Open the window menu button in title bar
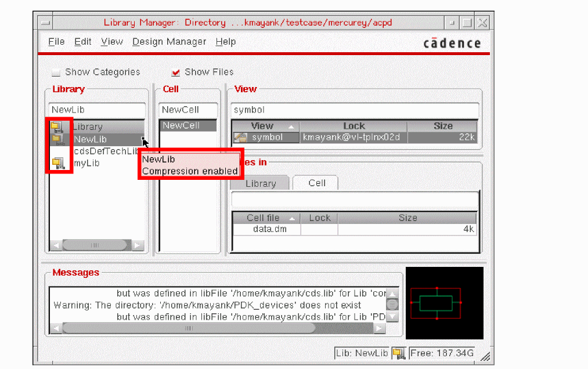 coord(45,23)
